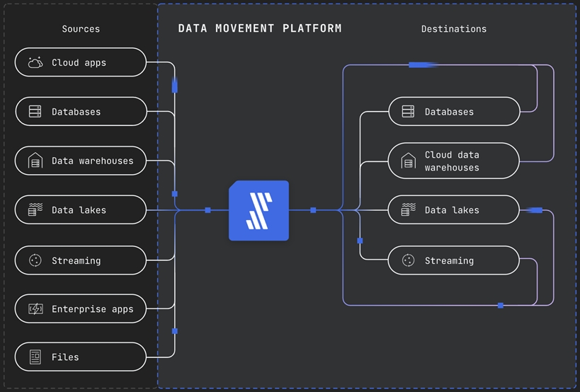Click the warehouse icon beside Cloud data warehouses

pos(408,161)
